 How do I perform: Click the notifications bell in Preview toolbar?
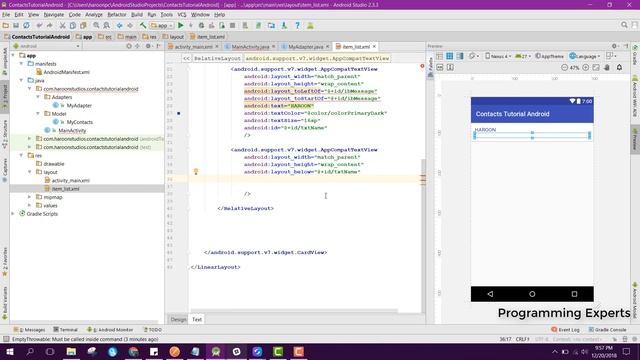pos(620,67)
